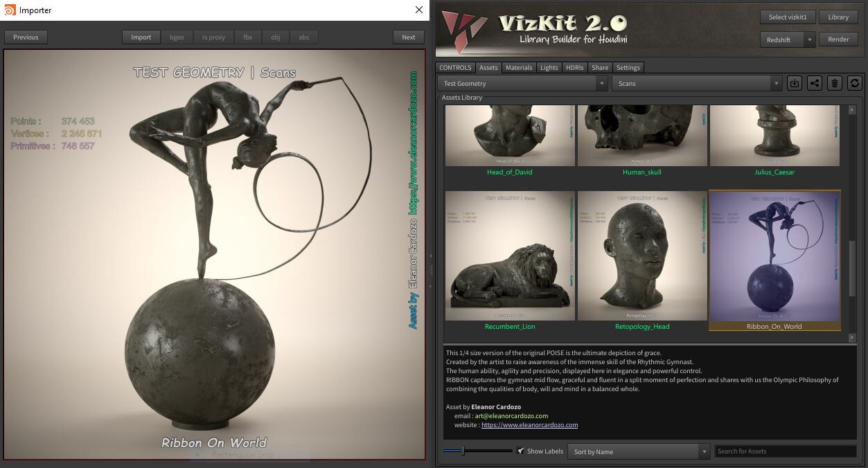Toggle the Show Labels checkbox
868x468 pixels.
point(521,451)
